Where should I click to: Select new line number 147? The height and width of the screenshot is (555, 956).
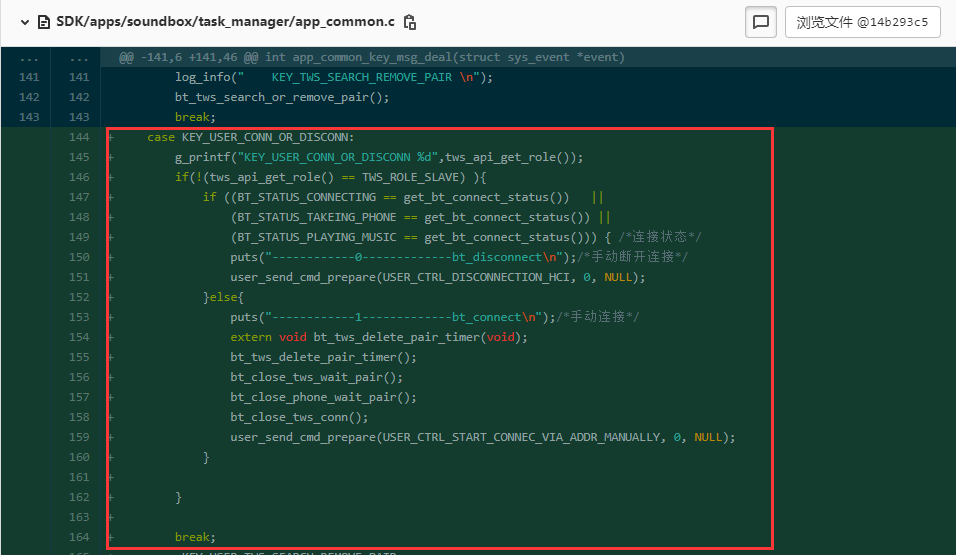(79, 198)
